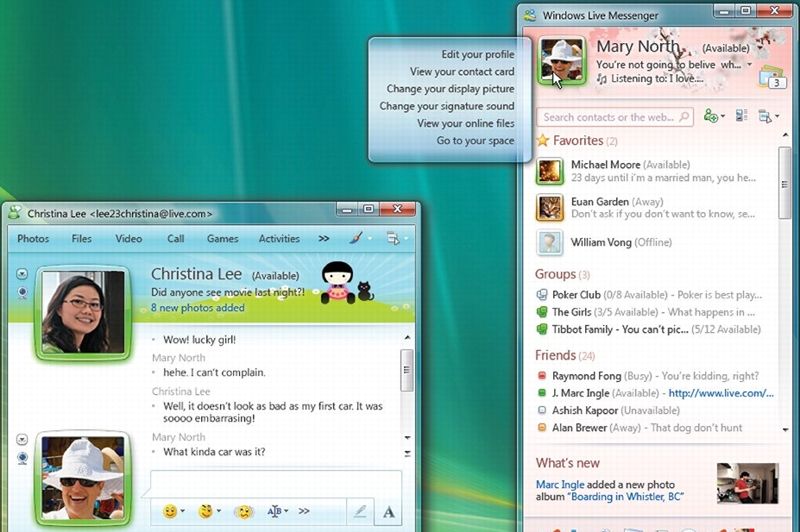Click the Tibbot Family group icon
The width and height of the screenshot is (800, 532).
pos(541,330)
